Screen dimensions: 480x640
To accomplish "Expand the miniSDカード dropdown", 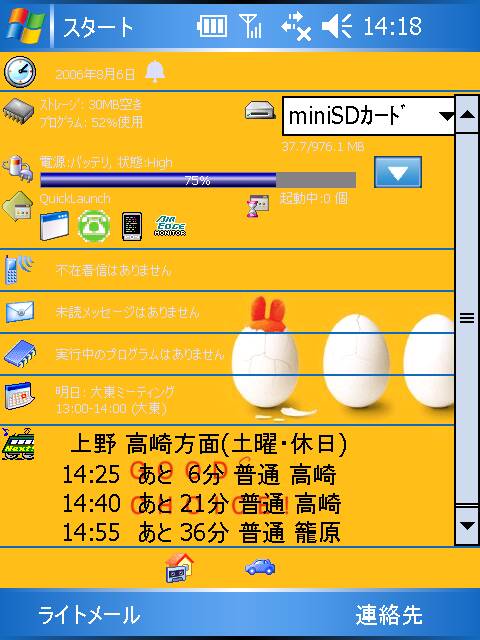I will 447,116.
